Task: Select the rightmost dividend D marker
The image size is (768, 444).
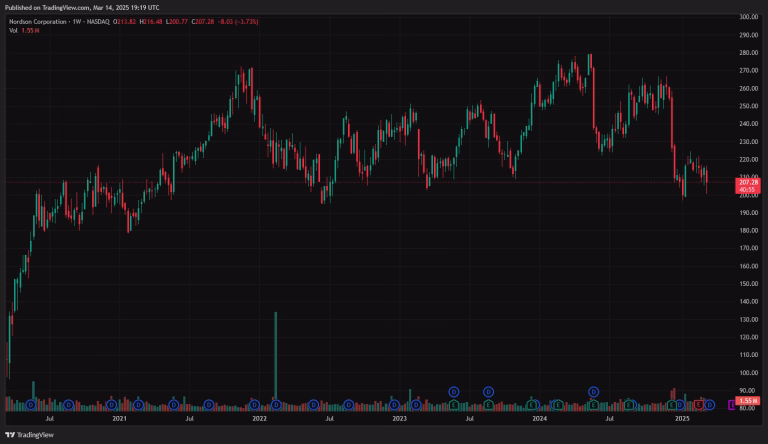Action: pos(709,404)
